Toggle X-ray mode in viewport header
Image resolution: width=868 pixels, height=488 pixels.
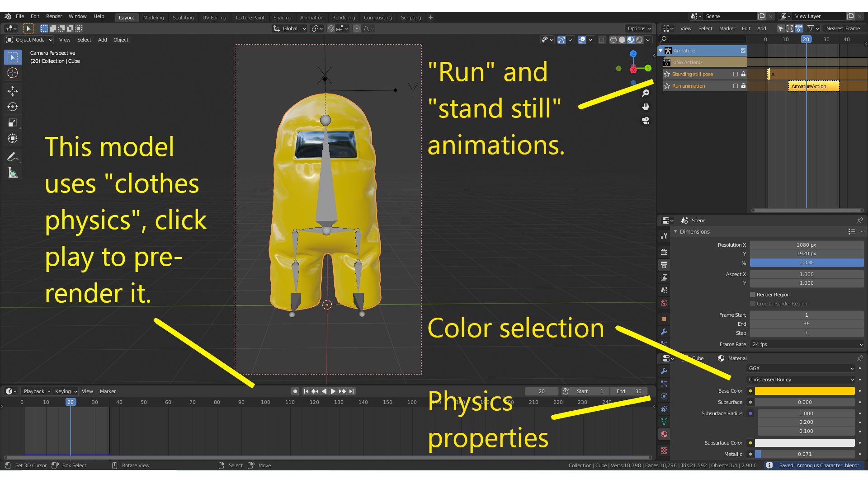(x=602, y=40)
